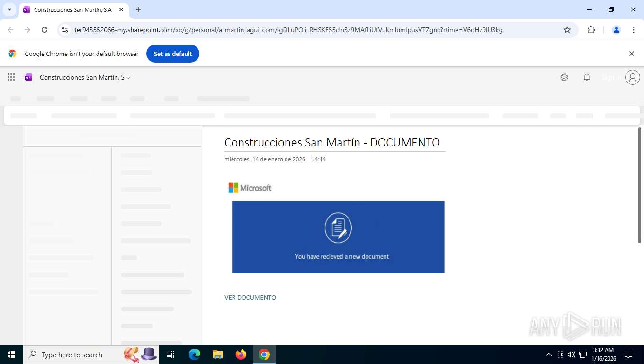Open the Windows Start menu
The image size is (644, 364).
coord(11,355)
